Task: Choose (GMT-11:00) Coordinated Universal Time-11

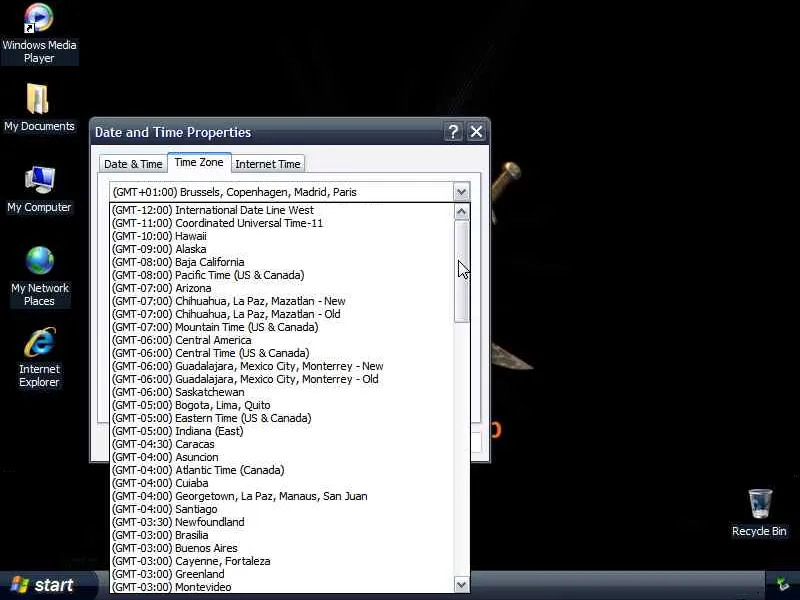Action: 282,223
